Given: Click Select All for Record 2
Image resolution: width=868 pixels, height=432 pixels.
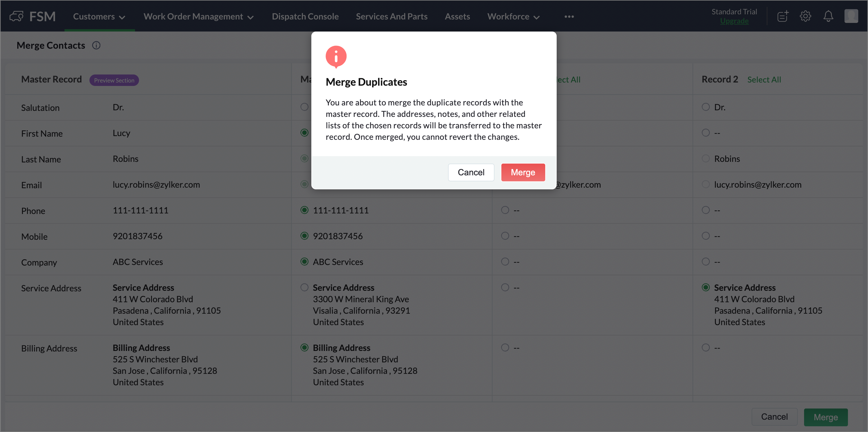Looking at the screenshot, I should [764, 80].
